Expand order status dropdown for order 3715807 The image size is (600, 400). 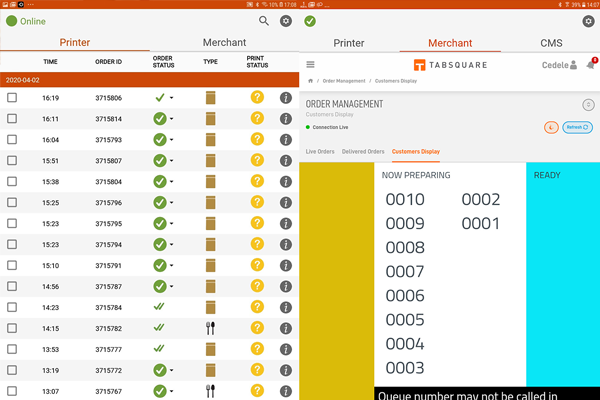coord(172,161)
